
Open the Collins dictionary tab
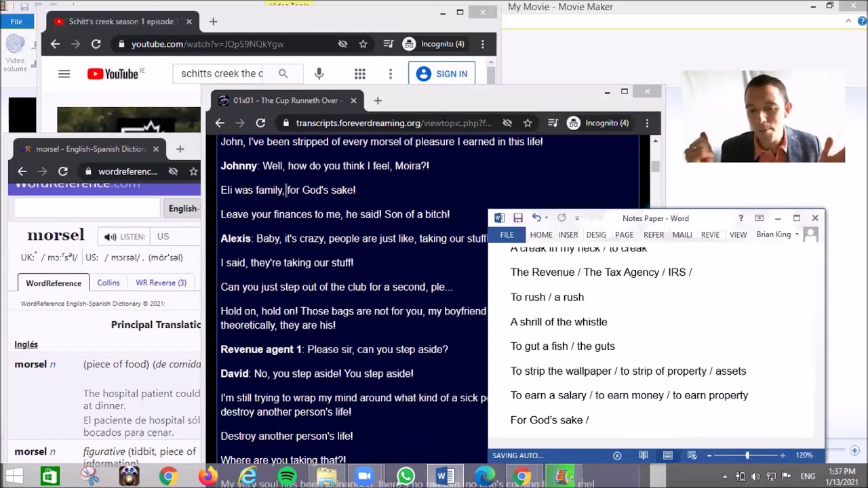pyautogui.click(x=108, y=283)
